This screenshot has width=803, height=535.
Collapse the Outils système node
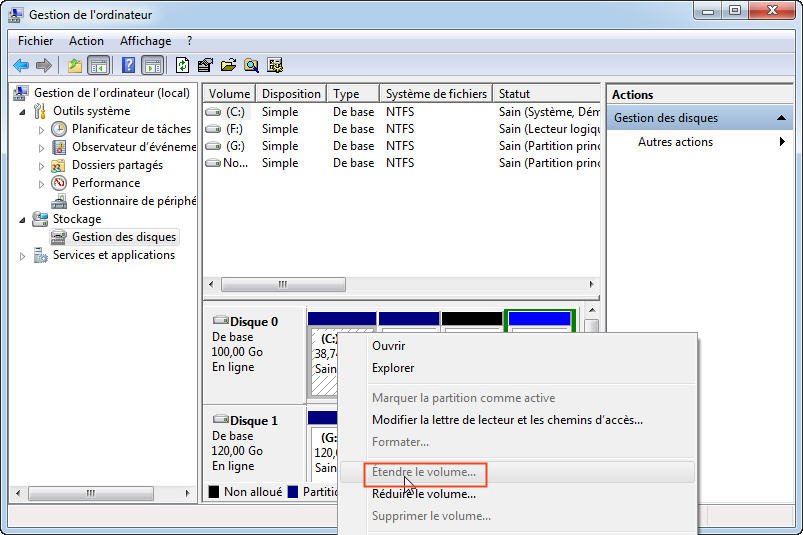point(22,112)
